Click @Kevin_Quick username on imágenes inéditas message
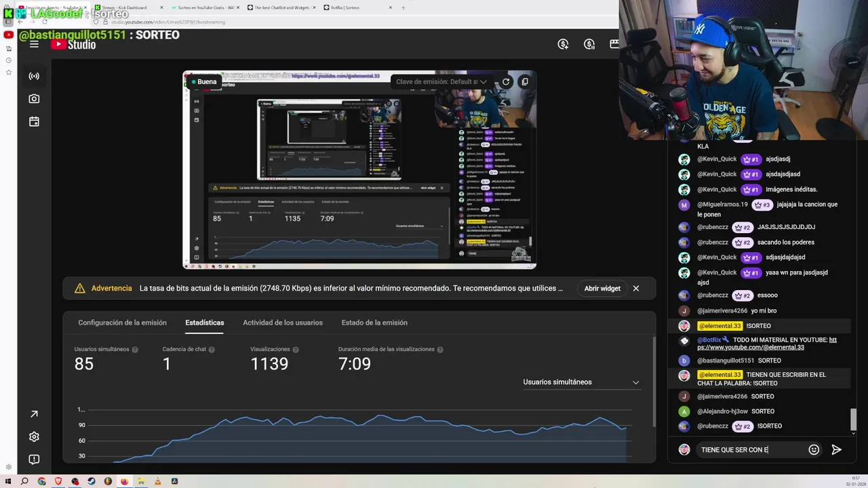 pyautogui.click(x=717, y=190)
